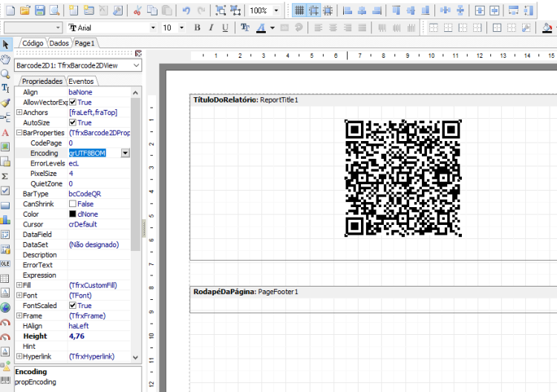Select the Hand tool
This screenshot has height=392, width=557.
[x=5, y=59]
